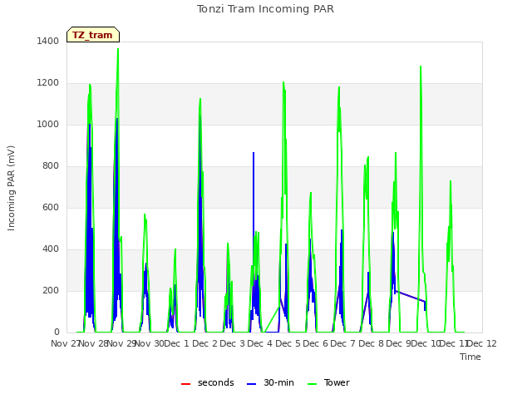Click the blue 30-min spike near 870 on Dec 4

[x=254, y=153]
